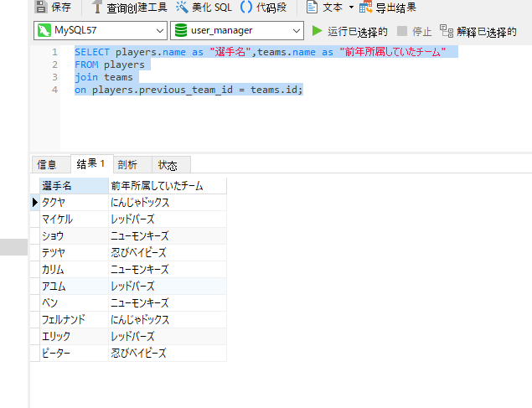Click the 選手名 column header
The height and width of the screenshot is (408, 532).
74,186
